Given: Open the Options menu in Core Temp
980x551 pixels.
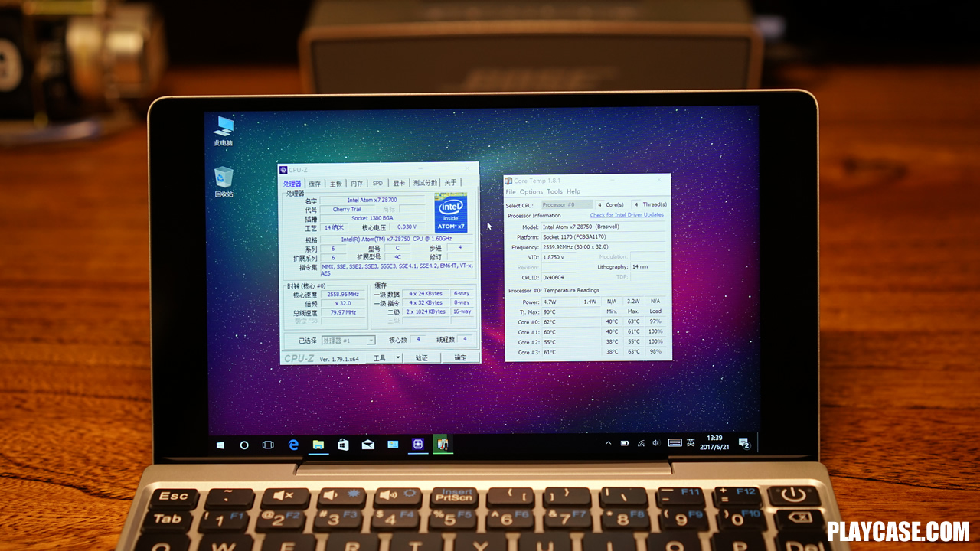Looking at the screenshot, I should coord(531,191).
